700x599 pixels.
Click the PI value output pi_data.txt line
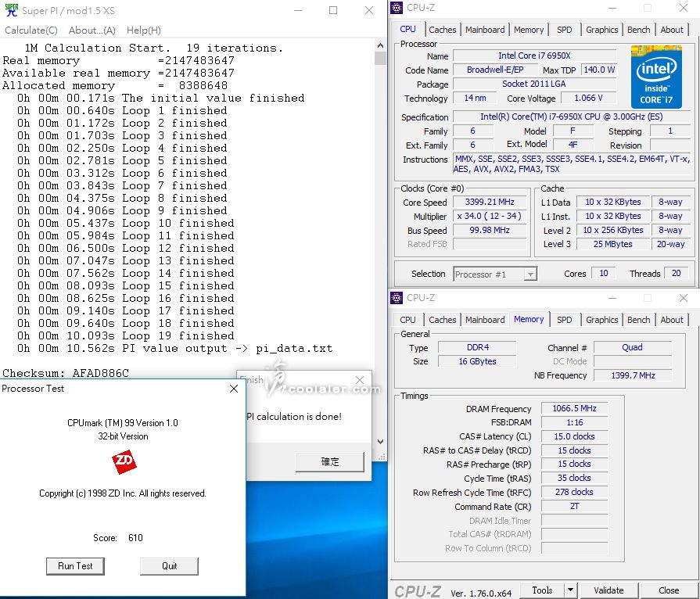pyautogui.click(x=175, y=348)
